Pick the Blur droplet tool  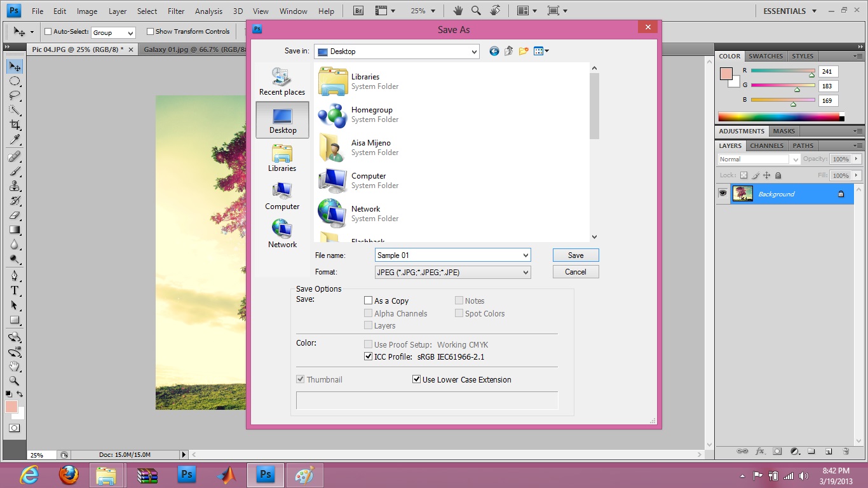(x=15, y=245)
